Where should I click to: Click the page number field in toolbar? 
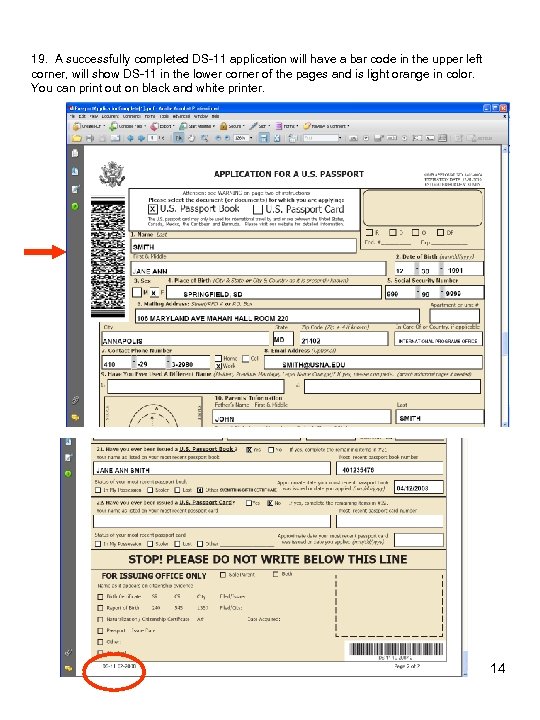coord(152,138)
